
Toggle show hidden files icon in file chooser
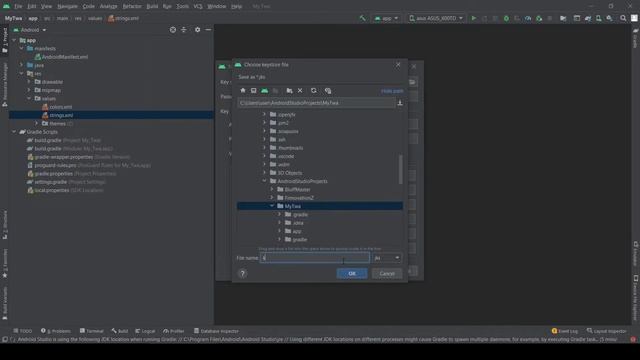(328, 91)
